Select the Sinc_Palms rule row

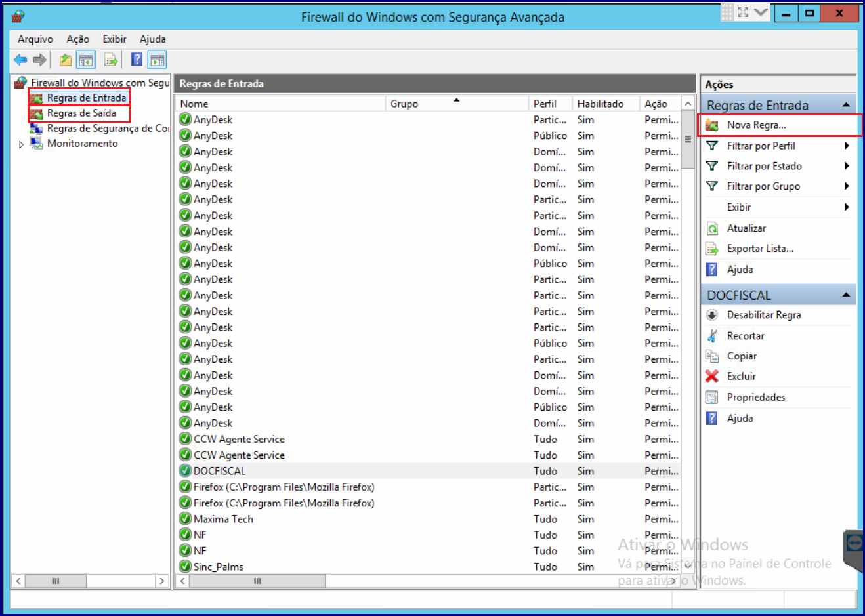click(427, 567)
